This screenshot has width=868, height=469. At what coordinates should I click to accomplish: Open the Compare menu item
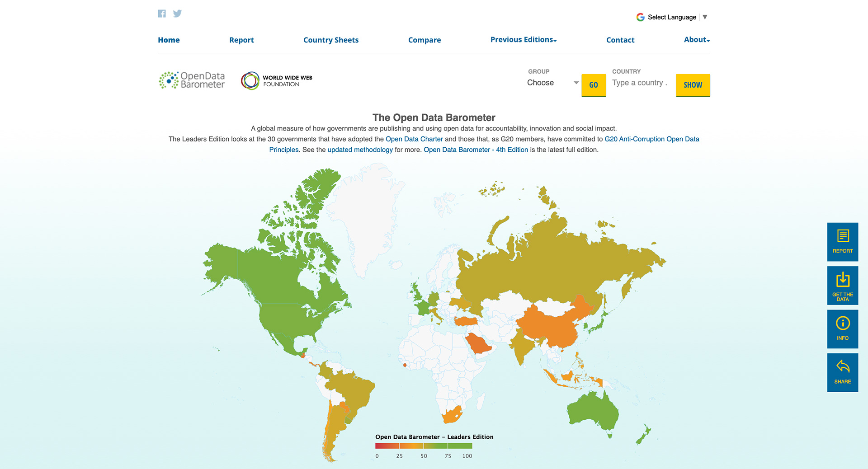point(424,40)
